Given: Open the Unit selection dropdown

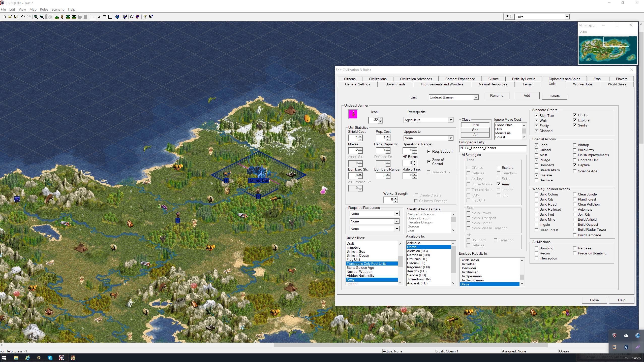Looking at the screenshot, I should [476, 97].
